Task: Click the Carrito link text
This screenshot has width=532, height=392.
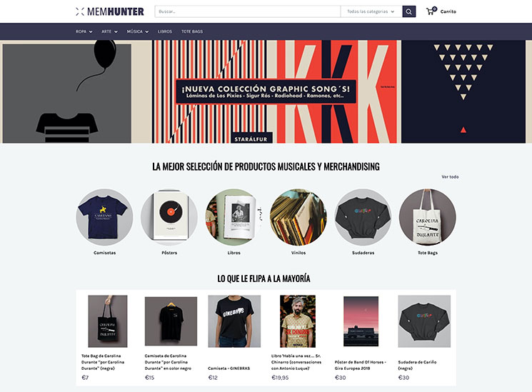Action: (448, 11)
